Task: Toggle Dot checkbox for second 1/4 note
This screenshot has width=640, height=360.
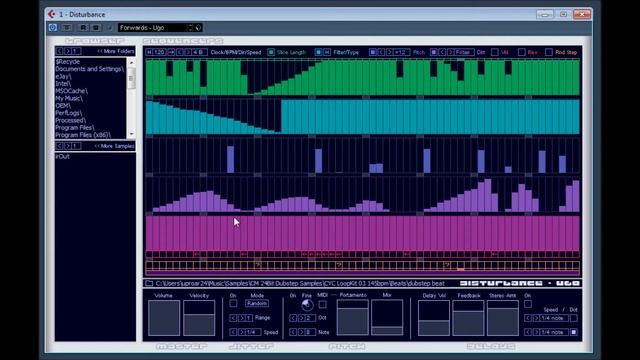Action: 573,332
